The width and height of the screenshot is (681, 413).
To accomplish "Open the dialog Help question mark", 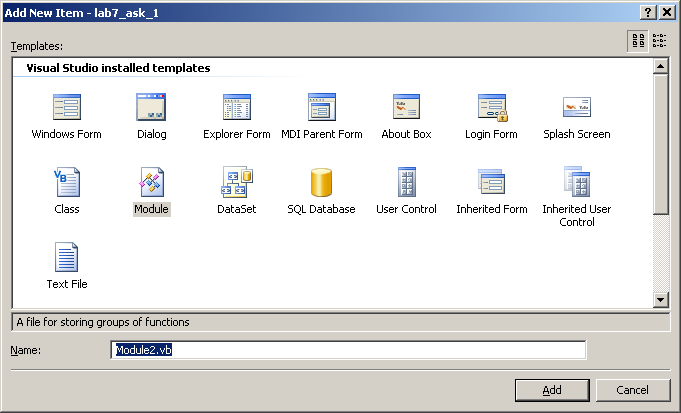I will coord(648,12).
